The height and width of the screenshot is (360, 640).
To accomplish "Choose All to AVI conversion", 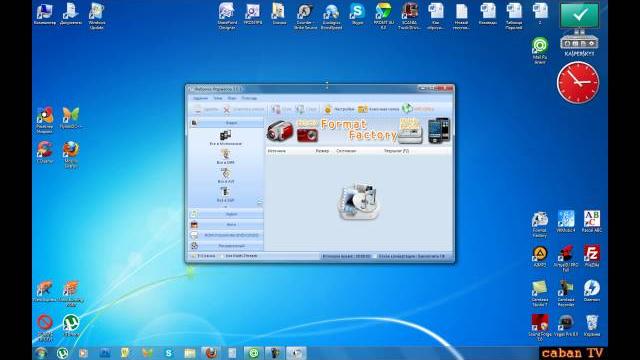I will tap(225, 176).
